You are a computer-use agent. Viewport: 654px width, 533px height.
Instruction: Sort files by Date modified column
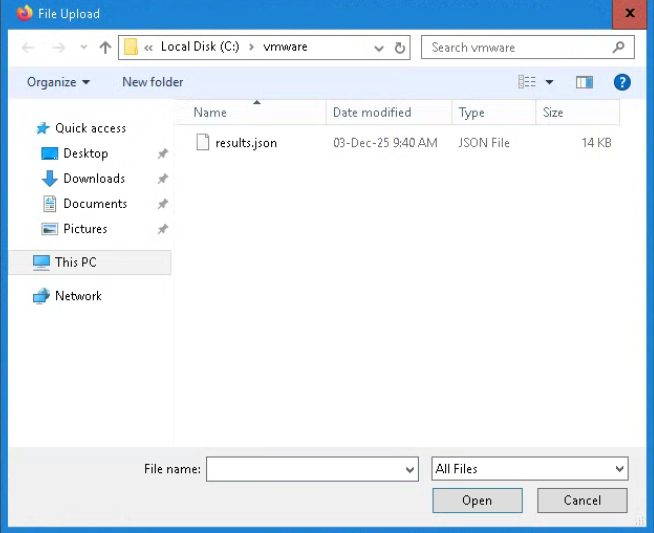click(x=372, y=113)
